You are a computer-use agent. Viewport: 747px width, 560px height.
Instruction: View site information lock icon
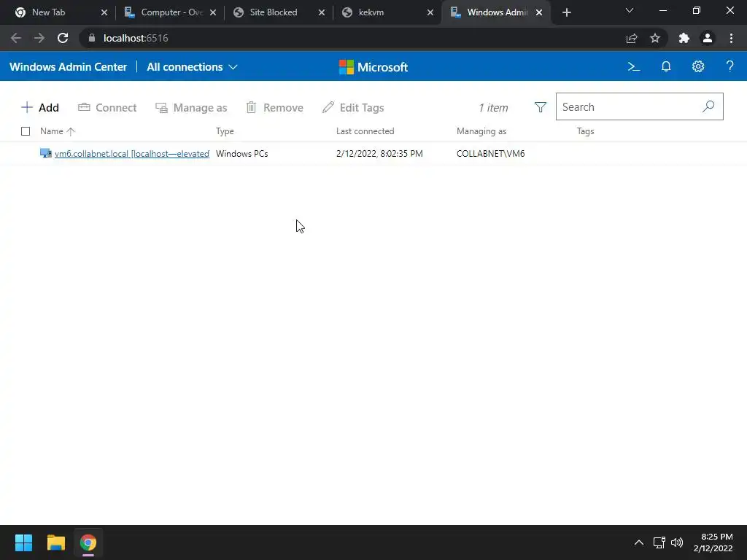[x=91, y=38]
